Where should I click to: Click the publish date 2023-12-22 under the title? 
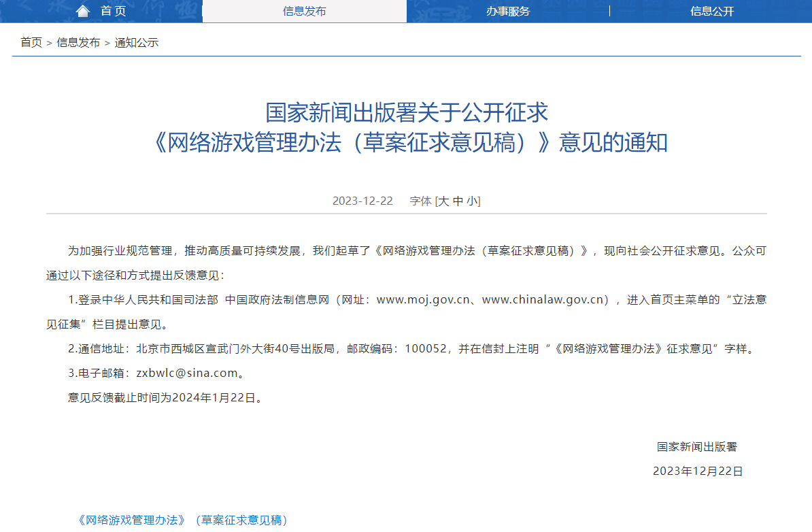pos(362,201)
